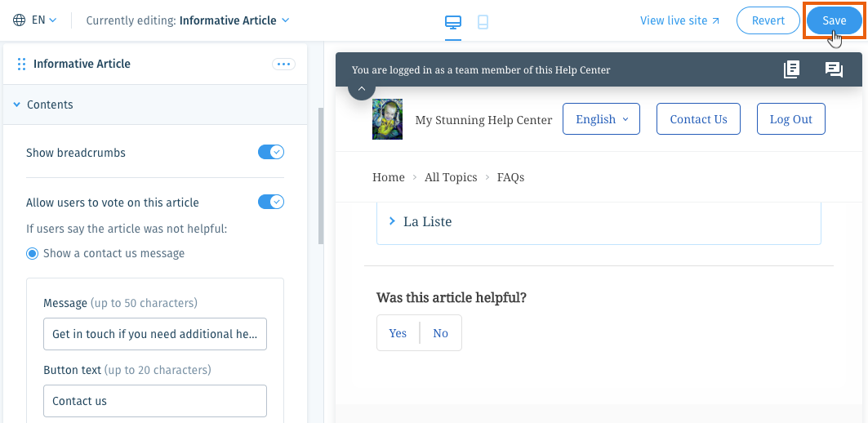Viewport: 868px width, 423px height.
Task: Switch to mobile preview icon
Action: [483, 22]
